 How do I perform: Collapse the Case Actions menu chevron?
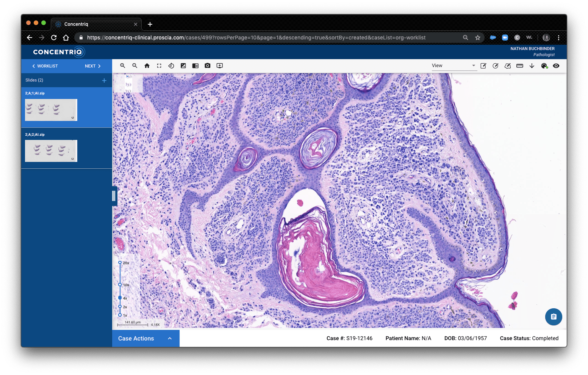tap(170, 338)
